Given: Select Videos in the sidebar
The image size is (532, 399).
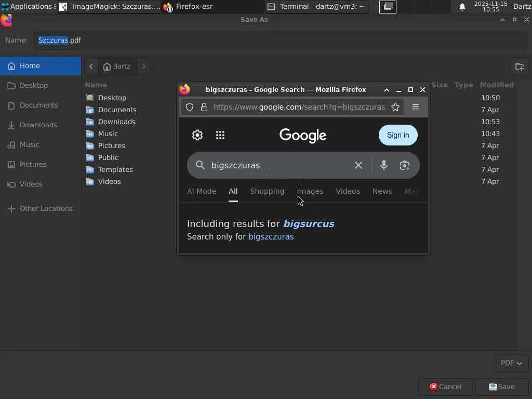Looking at the screenshot, I should pos(41,184).
